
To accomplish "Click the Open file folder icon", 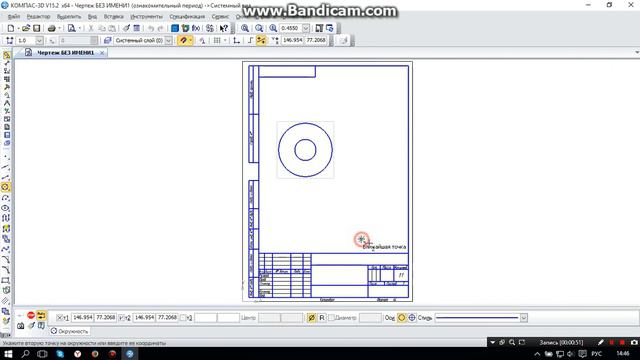I will tap(26, 28).
